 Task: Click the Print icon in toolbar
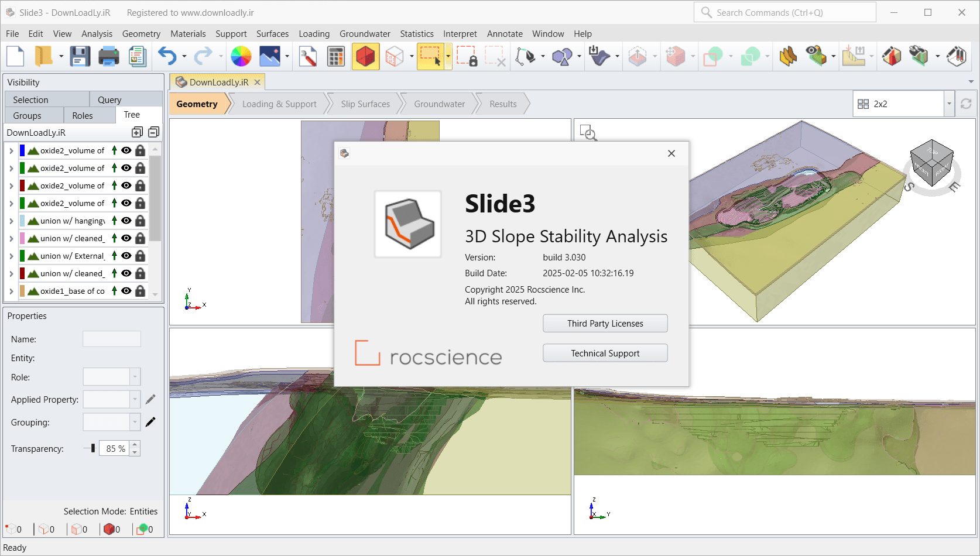pos(109,57)
